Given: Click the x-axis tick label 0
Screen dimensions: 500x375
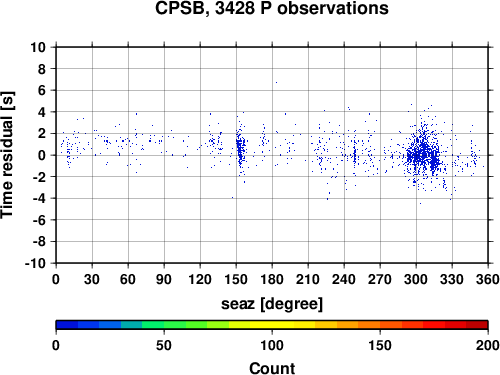Looking at the screenshot, I should (56, 279).
